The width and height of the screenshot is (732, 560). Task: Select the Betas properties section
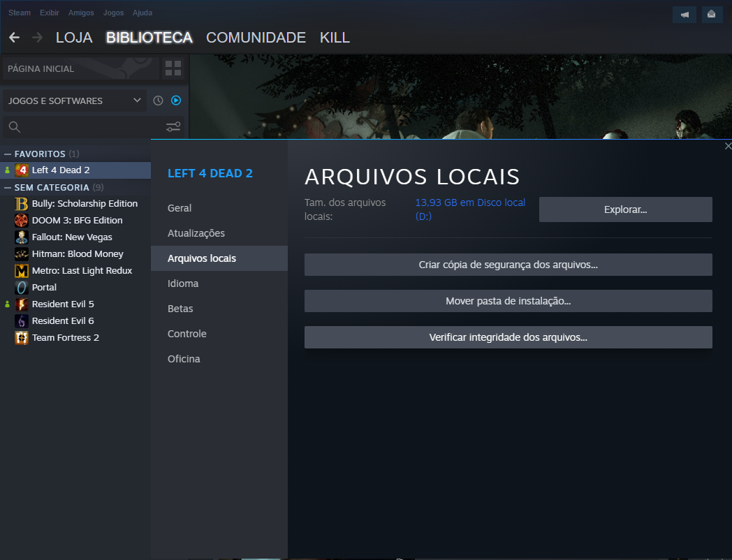(219, 309)
